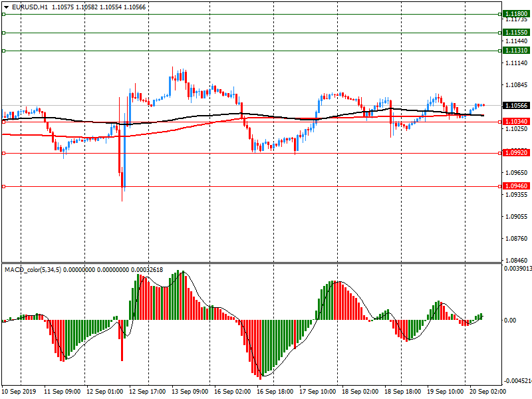Select the EURUSD,H1 chart title text

tap(30, 7)
